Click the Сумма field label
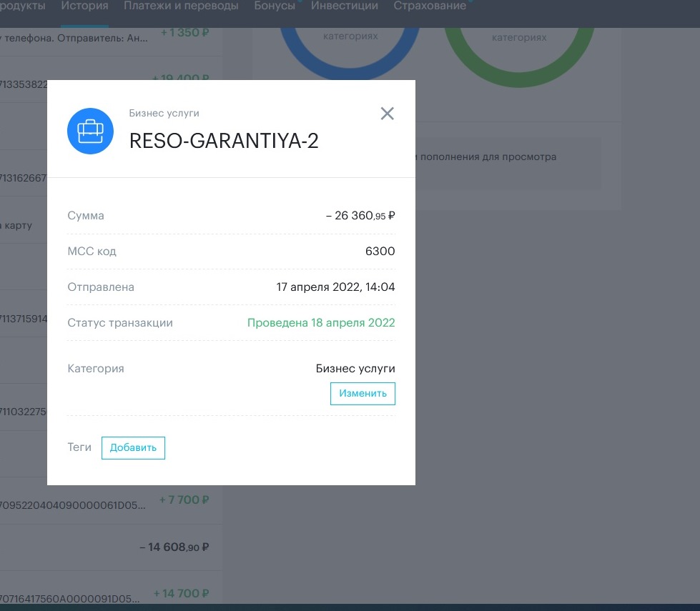The width and height of the screenshot is (700, 611). pyautogui.click(x=86, y=216)
